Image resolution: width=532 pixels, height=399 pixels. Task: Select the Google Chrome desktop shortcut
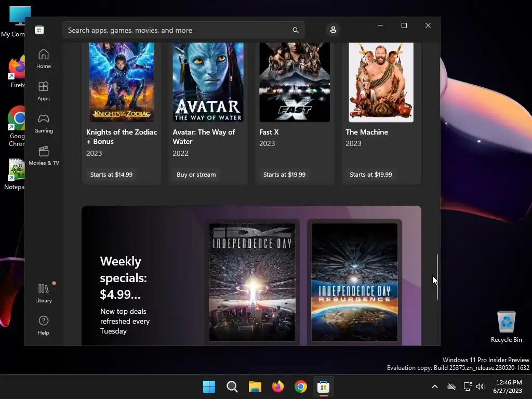[16, 127]
